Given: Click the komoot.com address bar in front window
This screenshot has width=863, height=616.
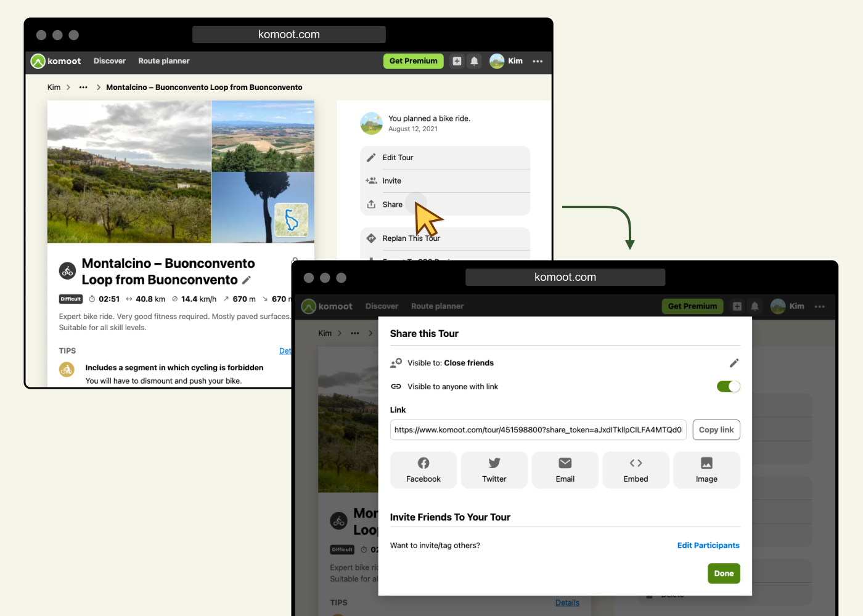Looking at the screenshot, I should tap(565, 277).
